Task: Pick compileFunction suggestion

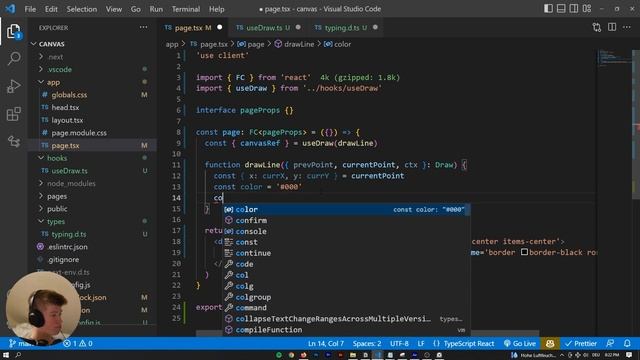Action: 346,330
